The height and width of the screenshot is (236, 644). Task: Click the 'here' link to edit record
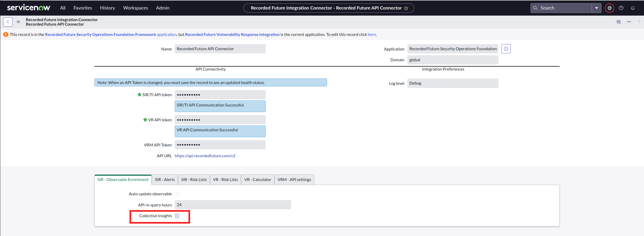[x=372, y=35]
